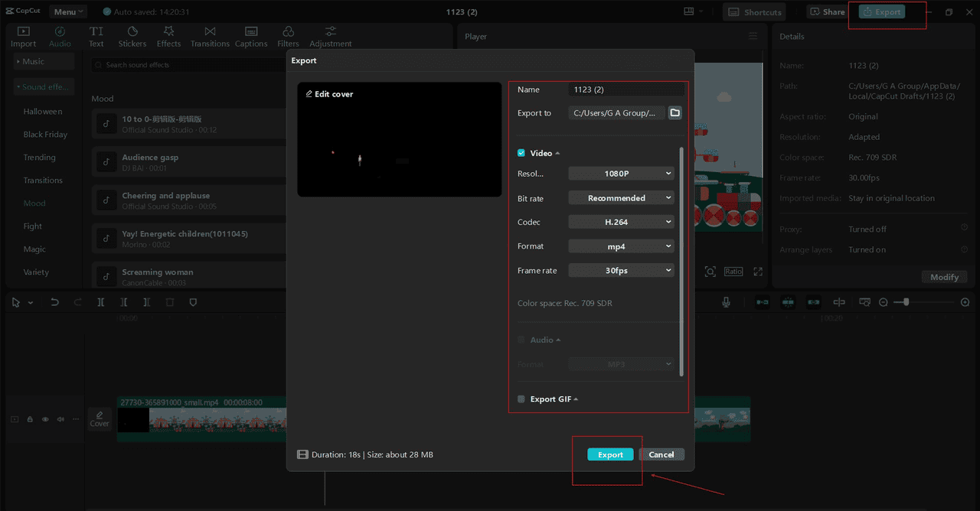980x511 pixels.
Task: Open the Frame rate dropdown showing 30fps
Action: pos(621,270)
